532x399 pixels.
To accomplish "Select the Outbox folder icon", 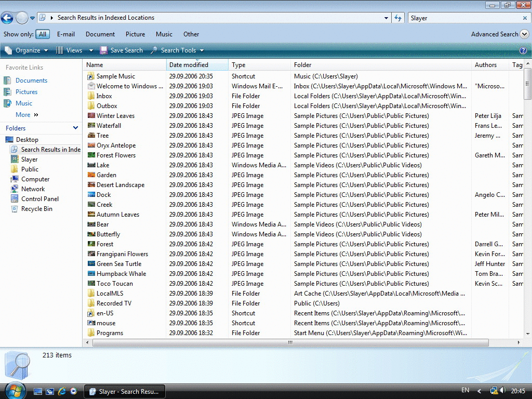I will (91, 106).
